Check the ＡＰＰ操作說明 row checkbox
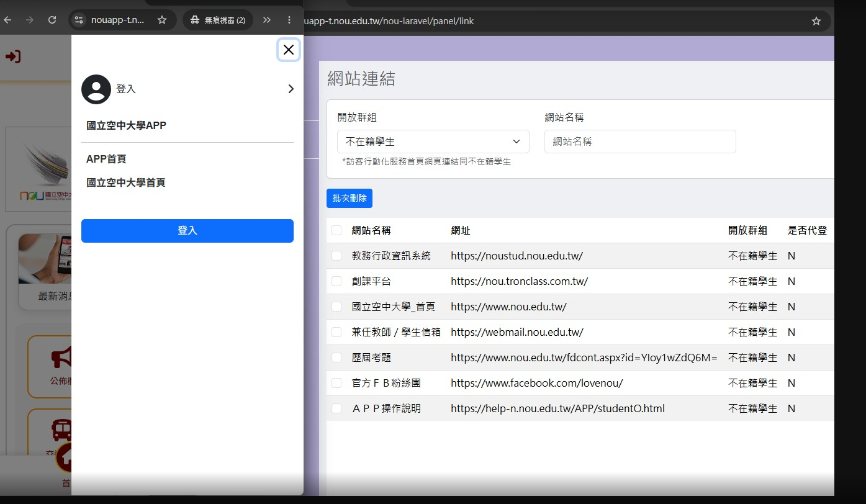866x504 pixels. click(336, 408)
